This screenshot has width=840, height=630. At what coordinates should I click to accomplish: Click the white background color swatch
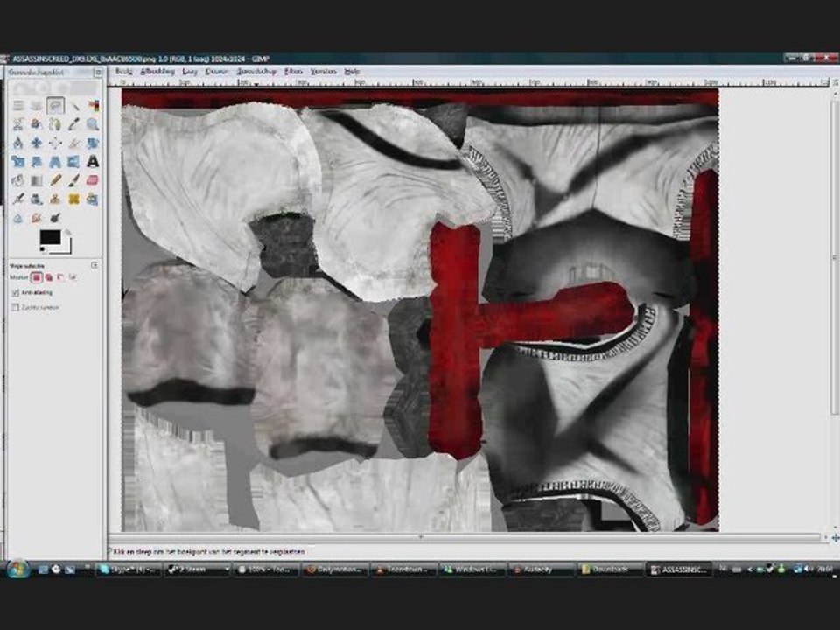66,248
